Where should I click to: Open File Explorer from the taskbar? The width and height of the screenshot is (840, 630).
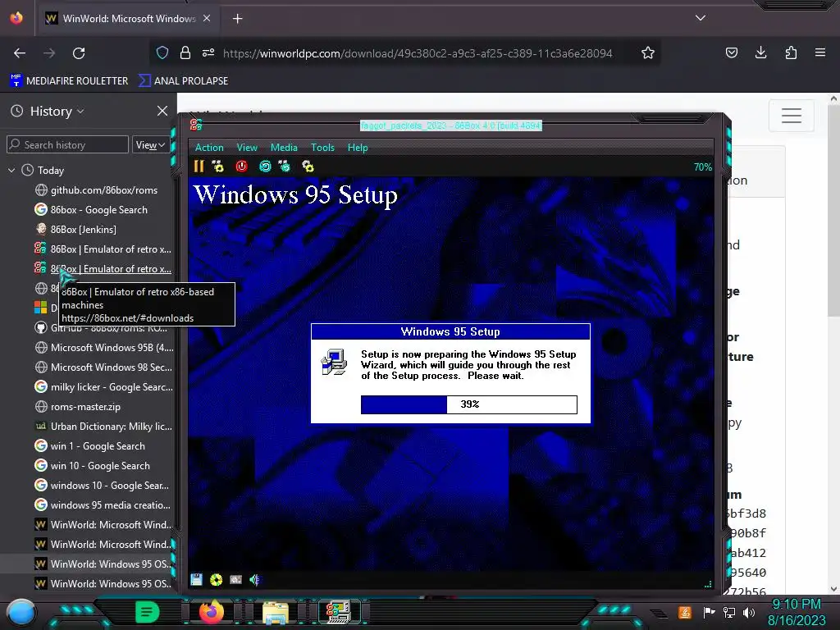coord(276,612)
